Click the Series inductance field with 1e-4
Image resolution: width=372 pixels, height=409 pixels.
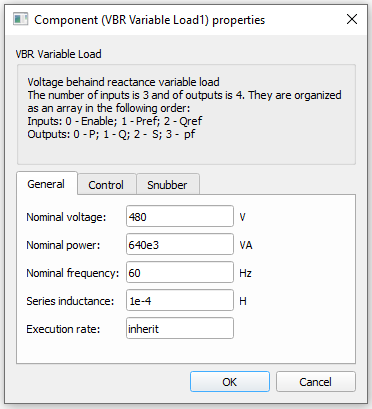click(x=180, y=301)
